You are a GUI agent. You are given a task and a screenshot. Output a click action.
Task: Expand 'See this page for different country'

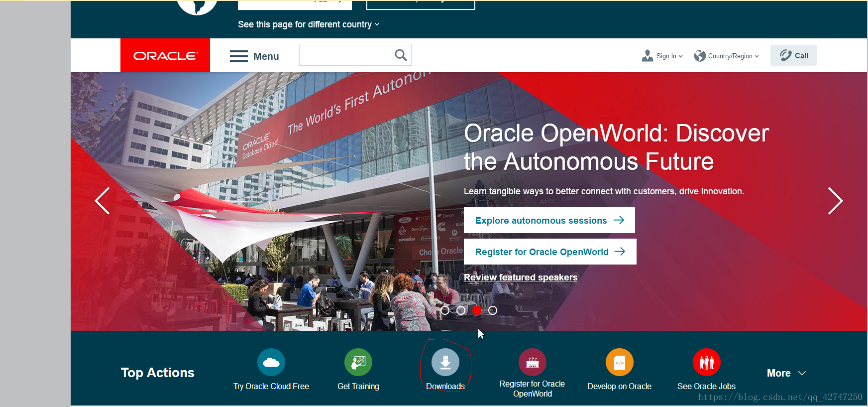309,24
